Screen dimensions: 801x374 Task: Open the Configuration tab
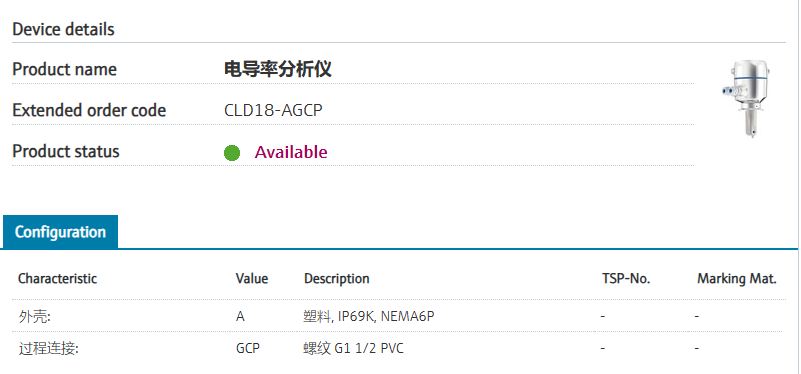[60, 232]
